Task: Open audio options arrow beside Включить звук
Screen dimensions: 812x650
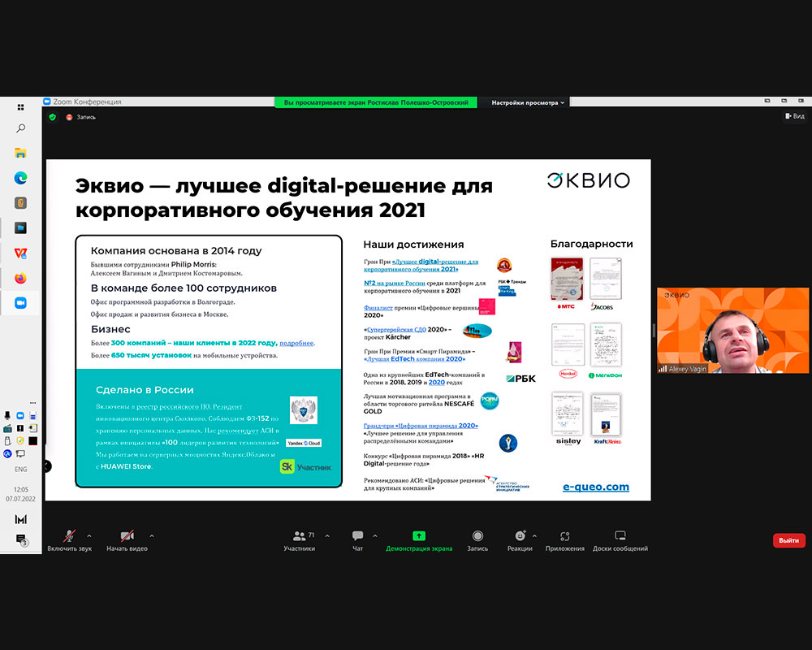Action: [x=89, y=536]
